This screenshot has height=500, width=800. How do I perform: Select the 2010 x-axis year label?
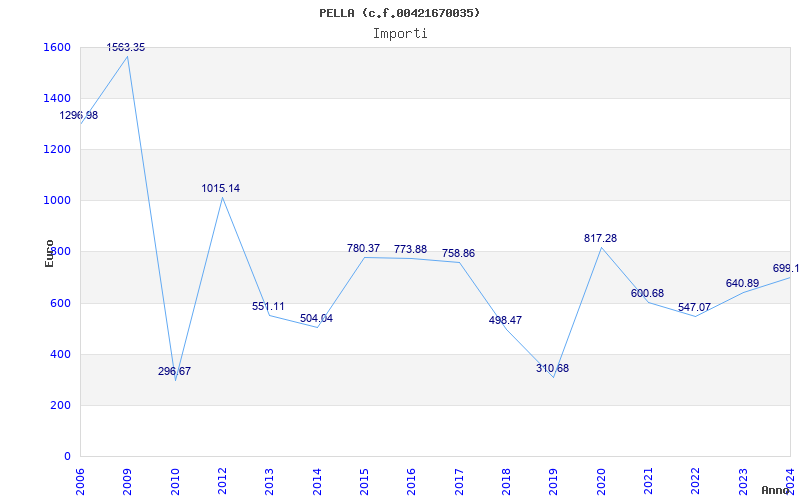tap(174, 481)
